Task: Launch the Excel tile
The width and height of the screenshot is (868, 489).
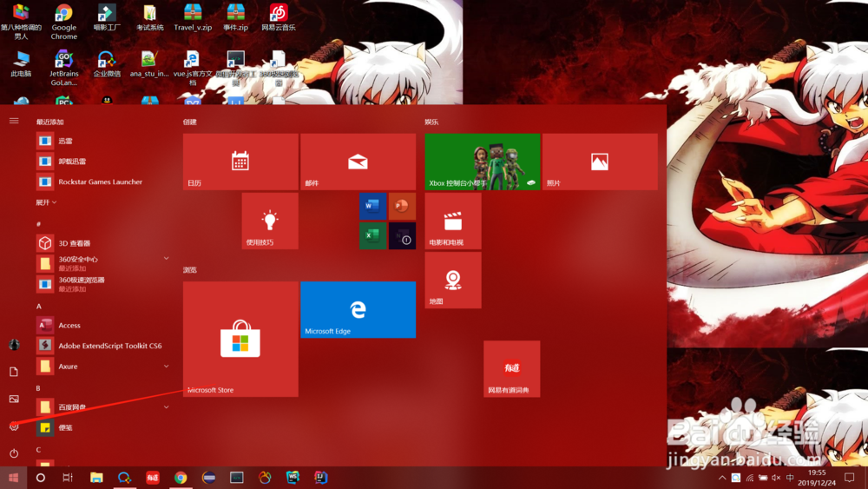Action: 372,235
